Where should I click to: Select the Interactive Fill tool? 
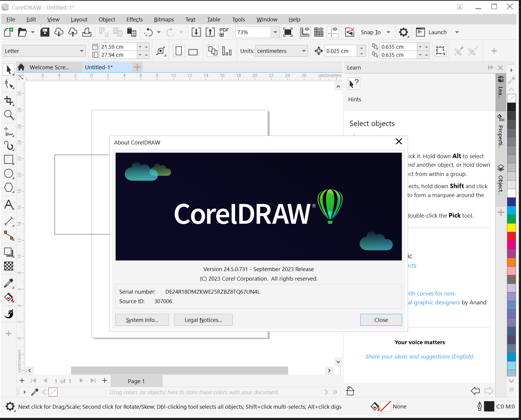tap(9, 298)
